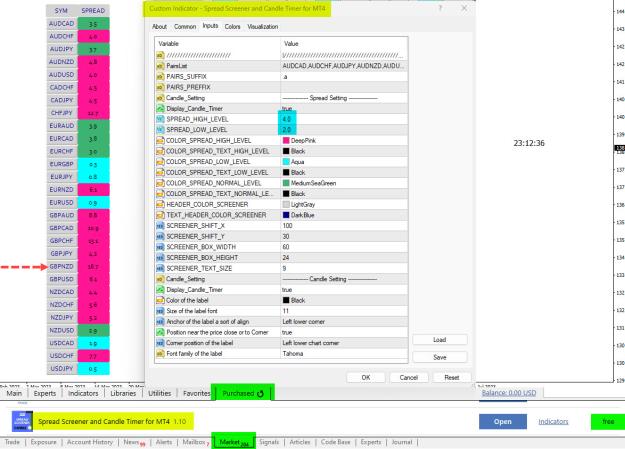Click the PairsList variable icon

tap(160, 66)
